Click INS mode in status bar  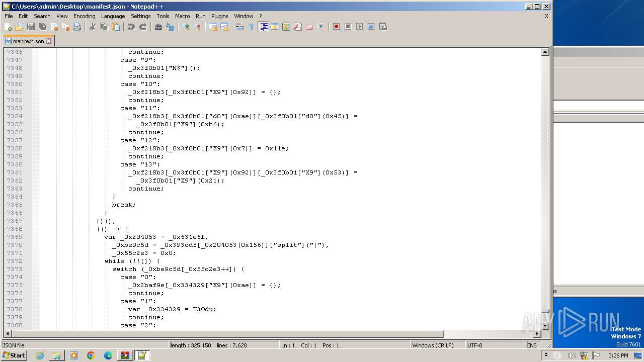click(x=532, y=345)
